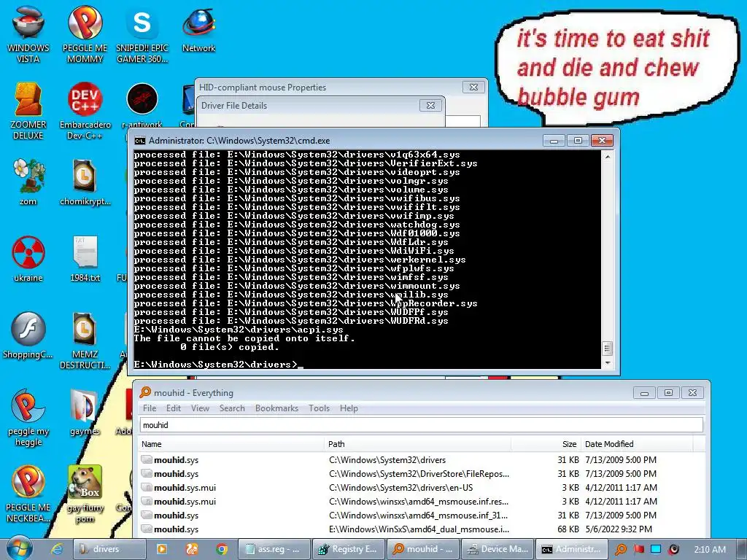The width and height of the screenshot is (747, 560).
Task: Select the chomikrypt desktop icon
Action: click(x=85, y=182)
